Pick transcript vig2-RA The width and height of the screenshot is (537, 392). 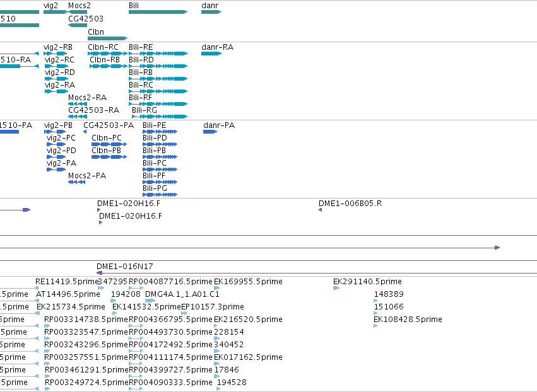[x=60, y=85]
